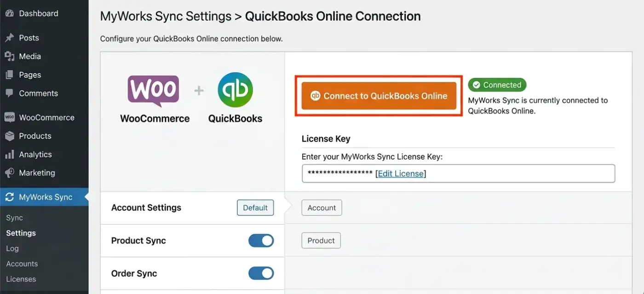This screenshot has height=294, width=644.
Task: Click 'MyWorks Sync is currently connected' status text
Action: tap(538, 105)
